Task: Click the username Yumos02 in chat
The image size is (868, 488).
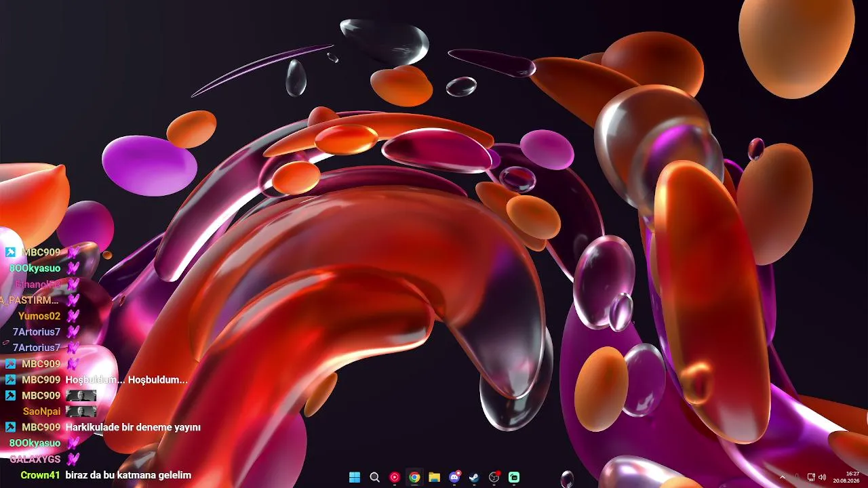Action: [x=39, y=316]
